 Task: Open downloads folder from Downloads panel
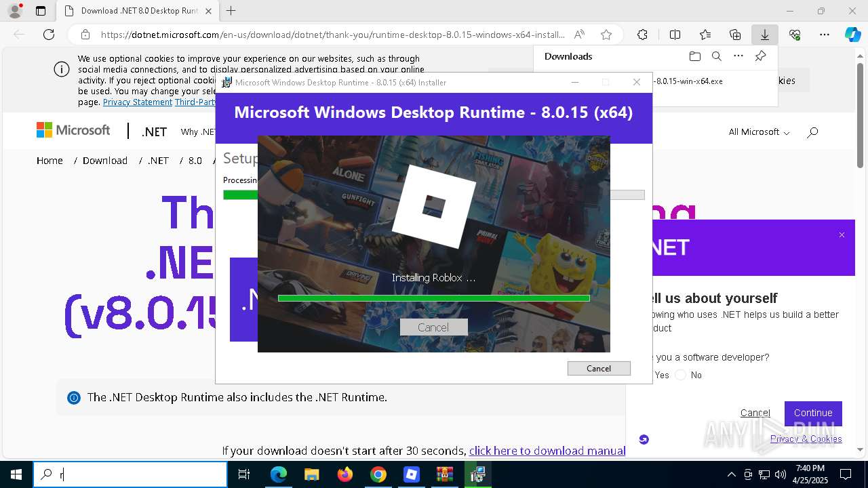(x=694, y=56)
